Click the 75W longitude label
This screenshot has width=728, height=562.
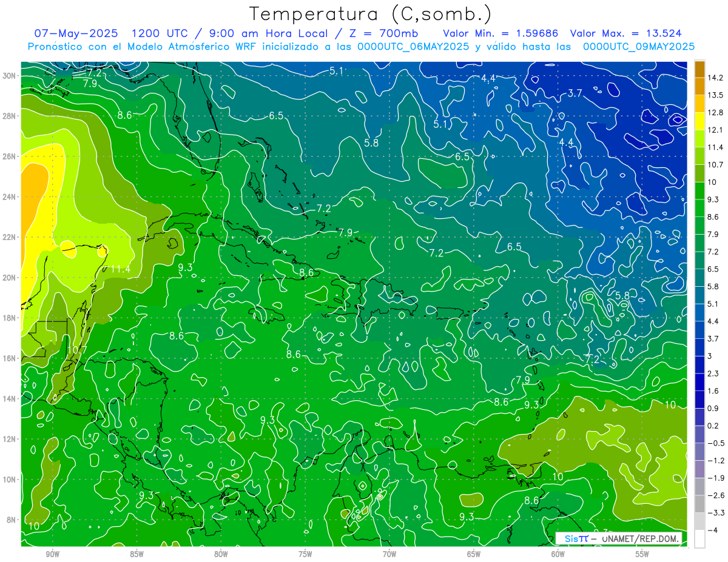pos(305,554)
